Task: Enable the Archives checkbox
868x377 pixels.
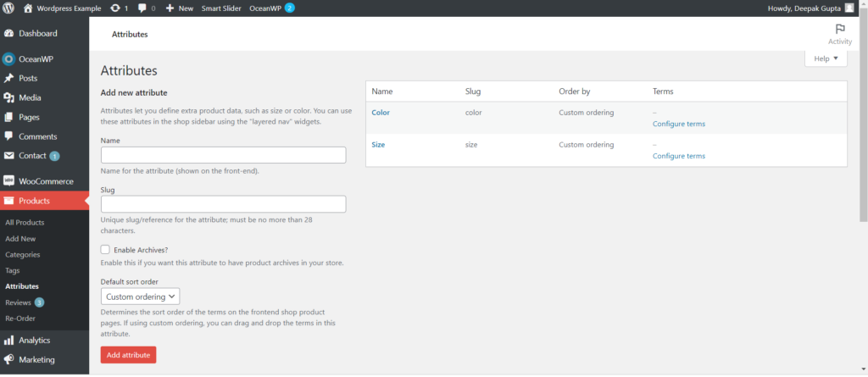Action: click(x=105, y=250)
